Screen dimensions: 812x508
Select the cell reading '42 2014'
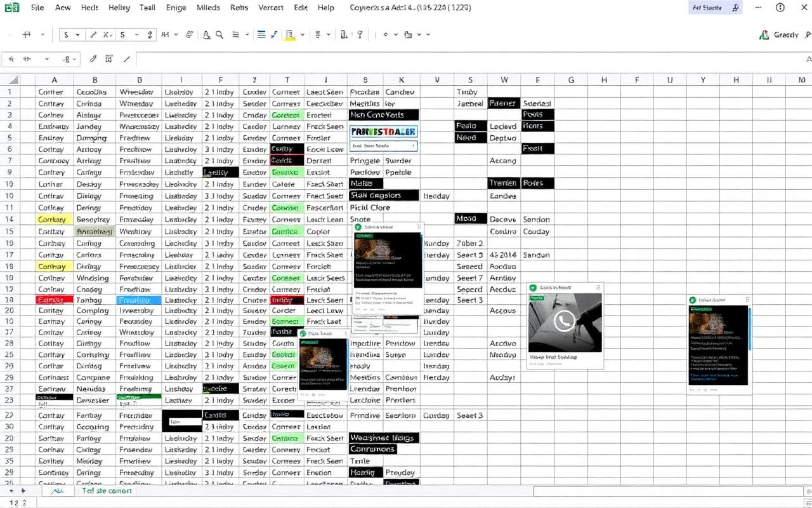coord(503,255)
